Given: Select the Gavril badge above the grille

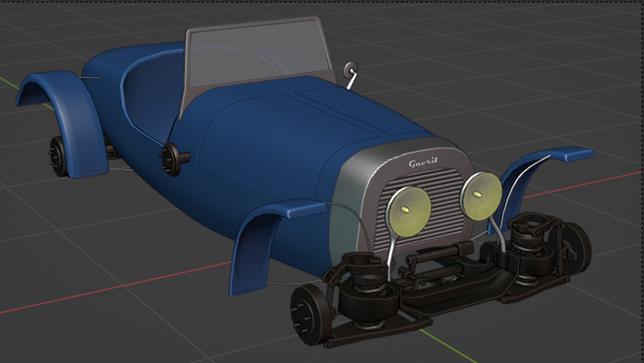Looking at the screenshot, I should [423, 164].
